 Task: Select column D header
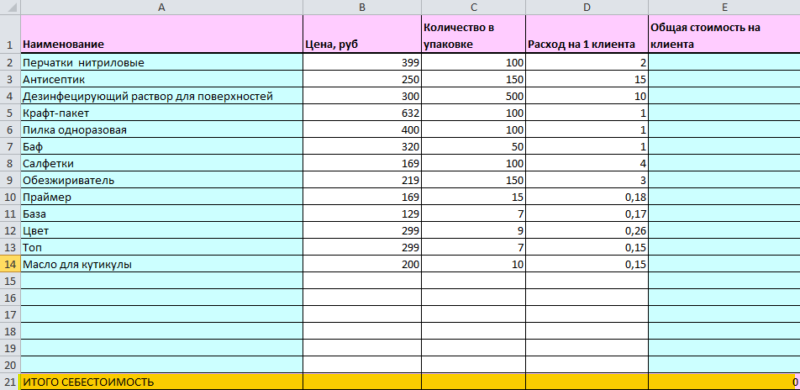coord(587,7)
